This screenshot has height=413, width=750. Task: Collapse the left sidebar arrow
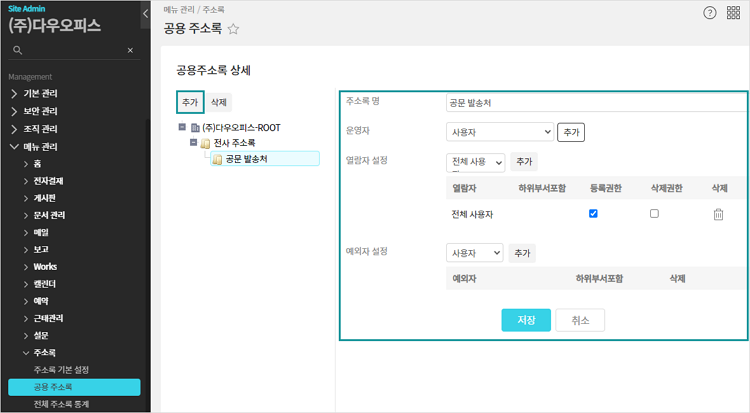point(146,14)
